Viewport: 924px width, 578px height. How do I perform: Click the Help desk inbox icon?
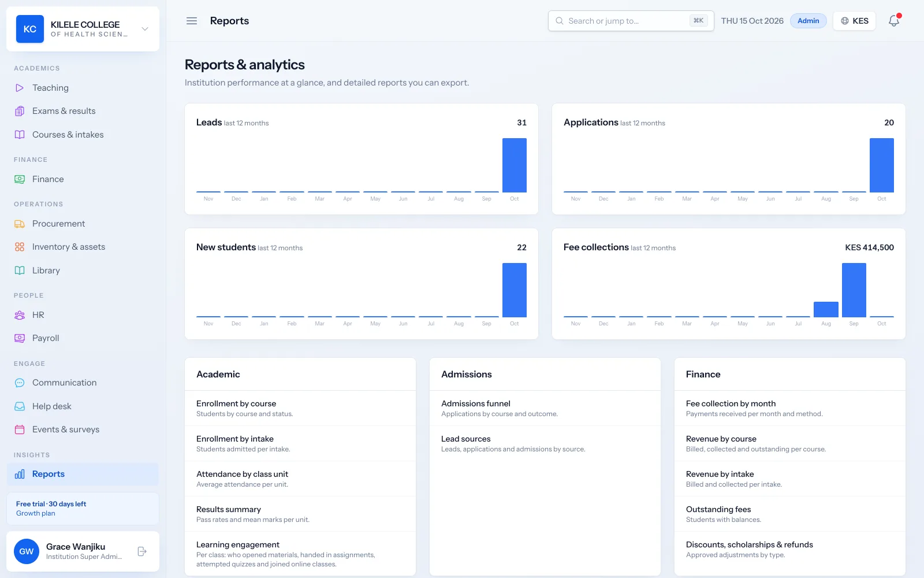coord(20,406)
